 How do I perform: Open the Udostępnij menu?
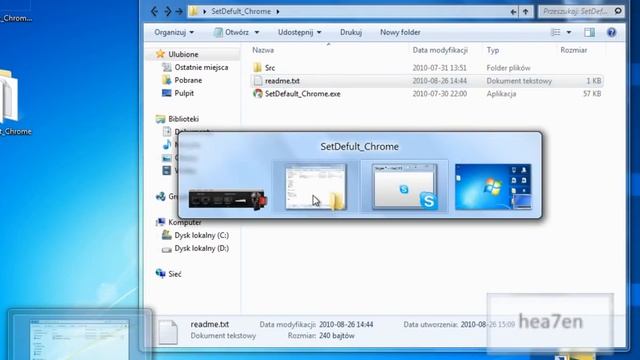(x=300, y=32)
